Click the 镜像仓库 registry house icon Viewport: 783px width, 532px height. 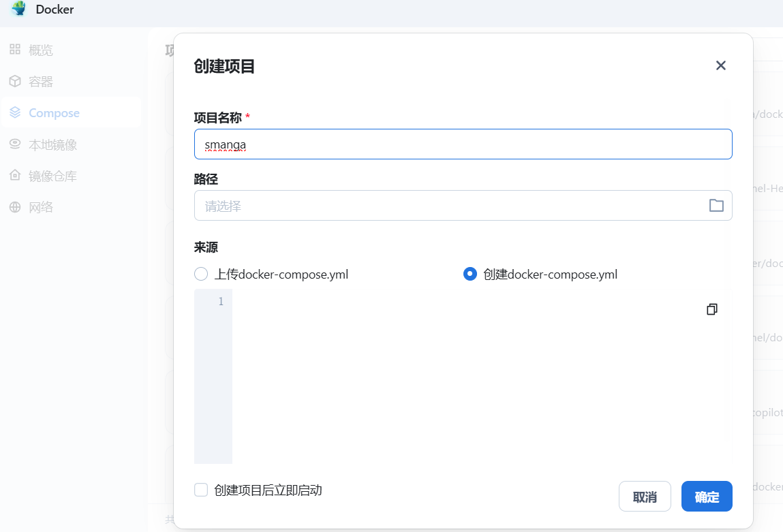pyautogui.click(x=15, y=176)
